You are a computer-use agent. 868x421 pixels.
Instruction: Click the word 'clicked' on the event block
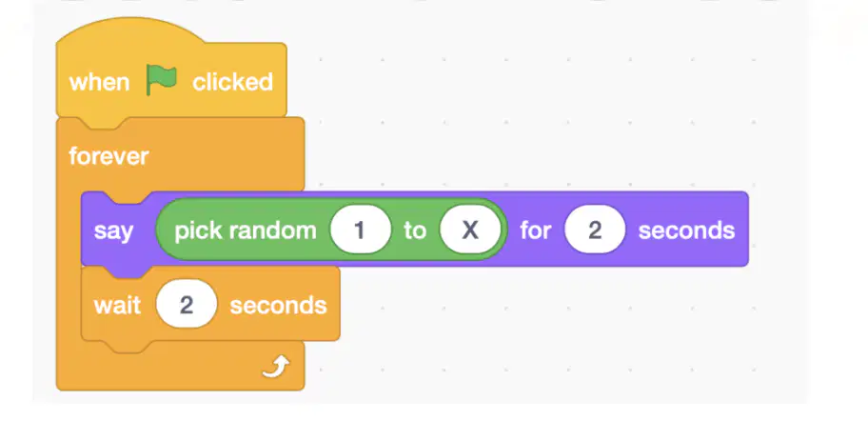pyautogui.click(x=232, y=82)
